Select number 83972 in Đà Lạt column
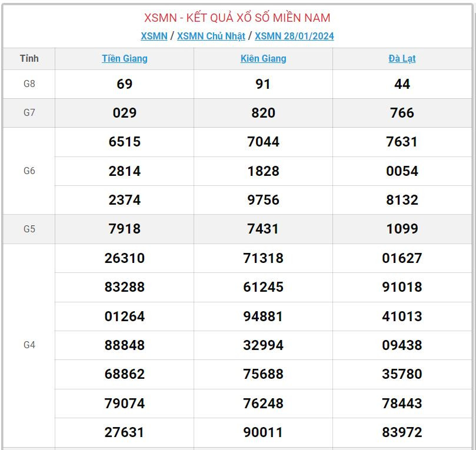The image size is (476, 450). point(402,432)
